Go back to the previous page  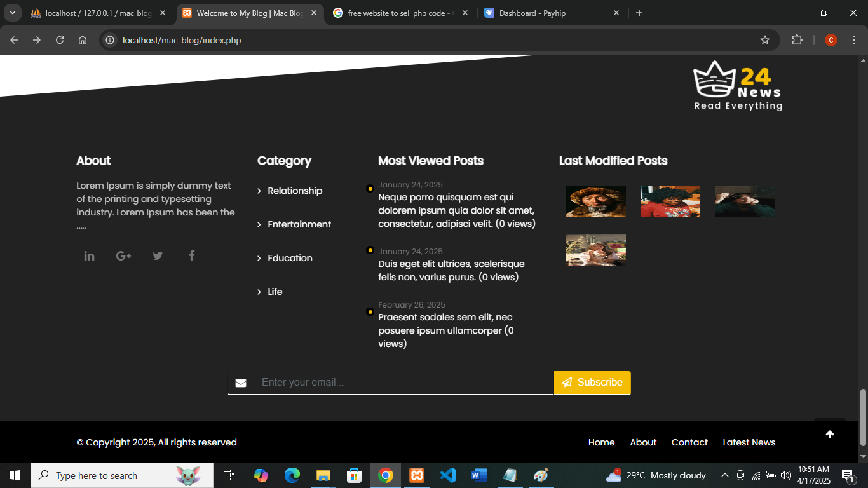[14, 40]
